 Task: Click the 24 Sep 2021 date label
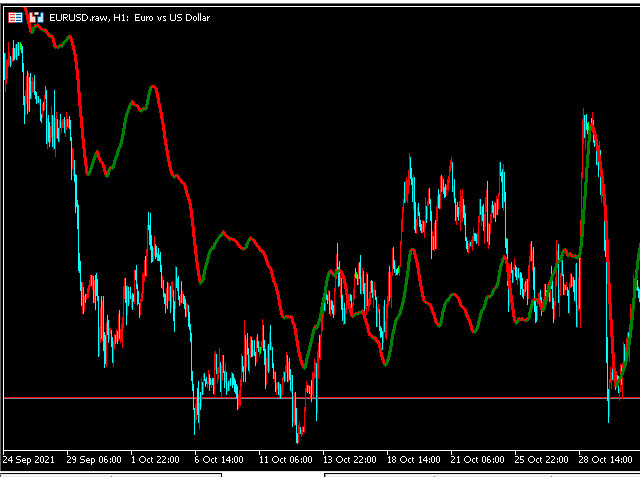pyautogui.click(x=29, y=460)
